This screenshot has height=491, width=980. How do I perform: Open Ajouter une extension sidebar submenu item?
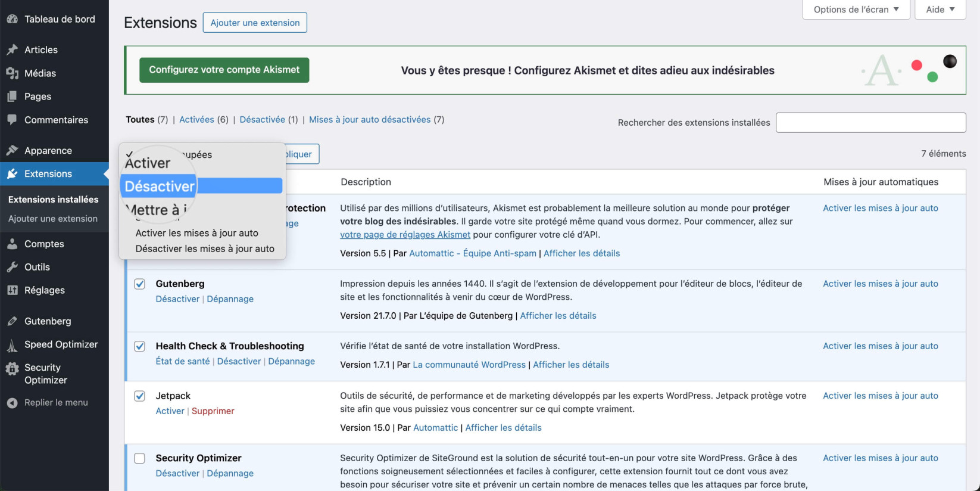click(x=53, y=219)
